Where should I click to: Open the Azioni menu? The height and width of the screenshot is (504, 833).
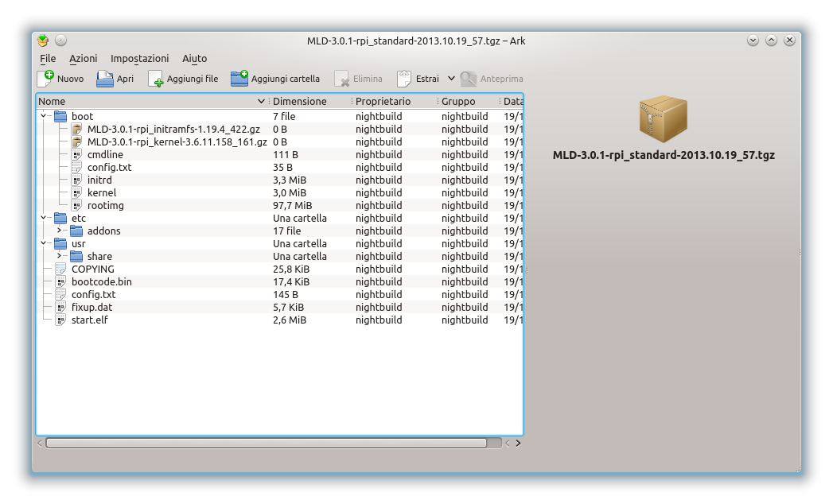click(84, 58)
